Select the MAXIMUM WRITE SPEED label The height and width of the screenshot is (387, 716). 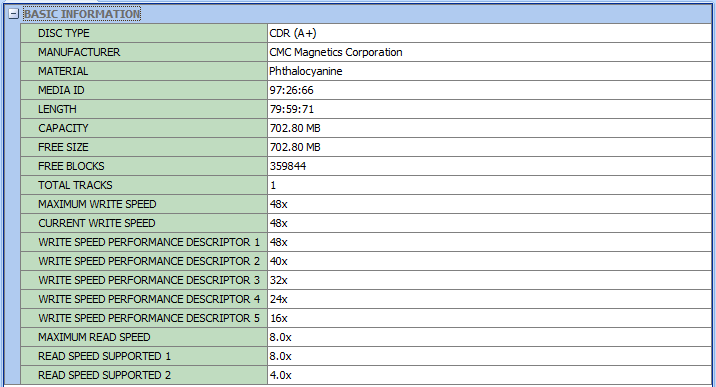(x=97, y=204)
